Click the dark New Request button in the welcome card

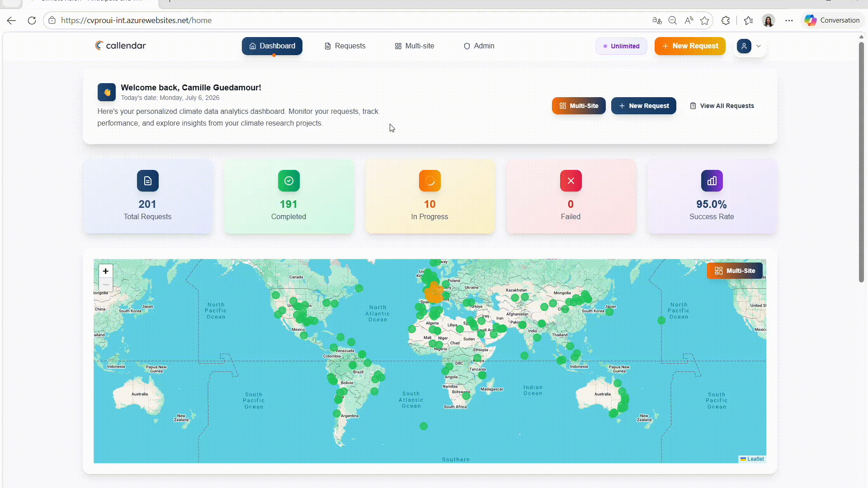[644, 106]
